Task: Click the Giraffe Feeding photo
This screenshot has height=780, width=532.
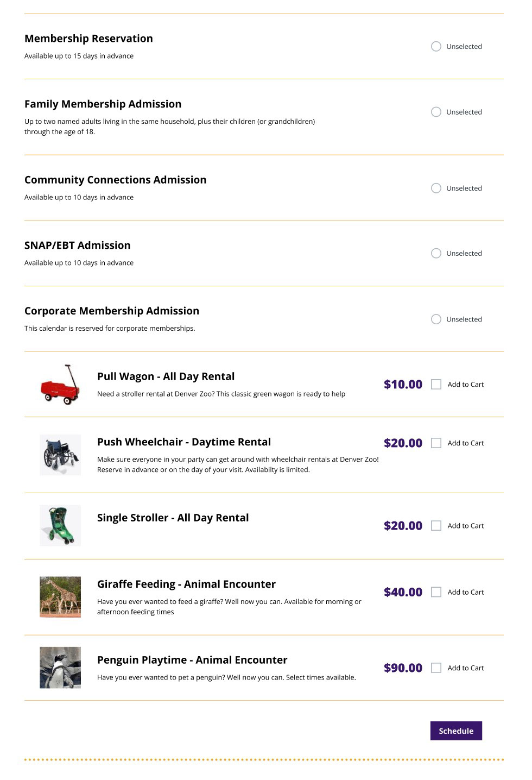Action: 60,597
